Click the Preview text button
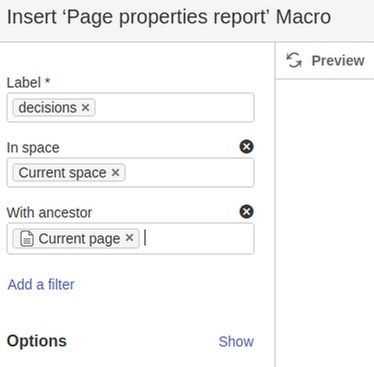The width and height of the screenshot is (374, 367). 338,61
